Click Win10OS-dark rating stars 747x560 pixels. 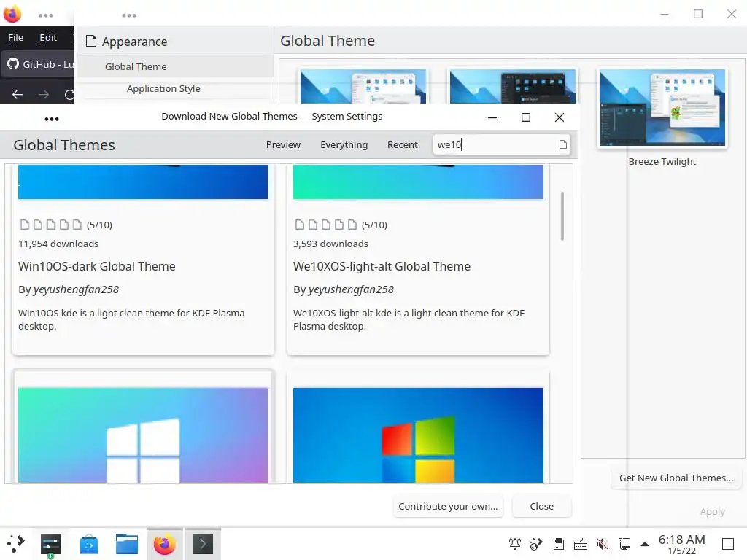[x=51, y=225]
